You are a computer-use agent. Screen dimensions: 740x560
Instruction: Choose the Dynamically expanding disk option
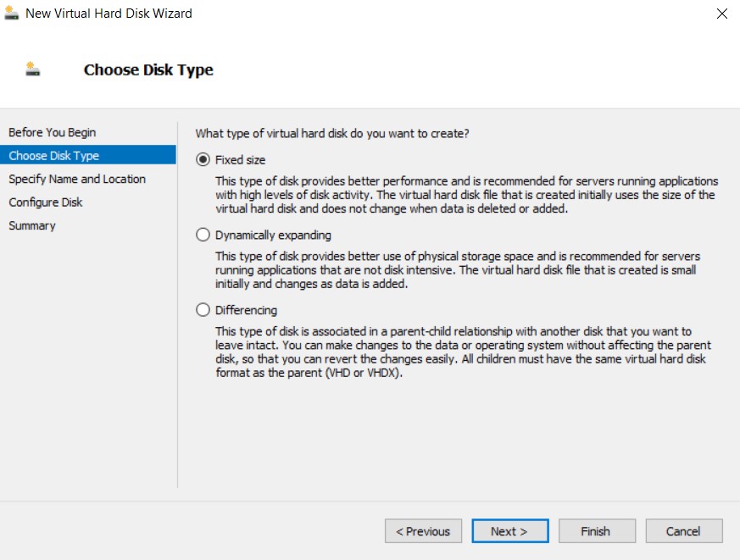pos(203,236)
